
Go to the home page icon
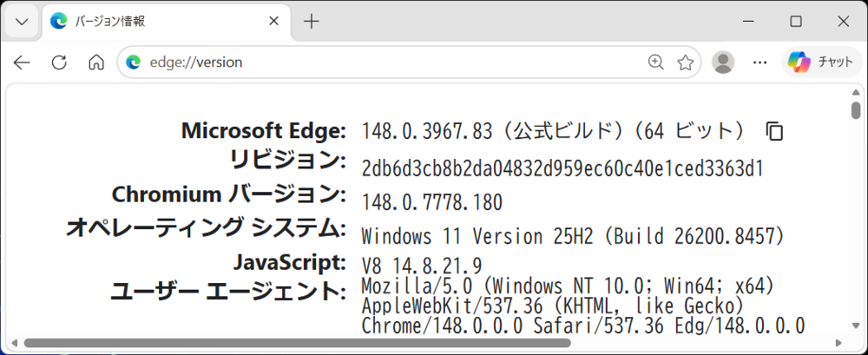[x=96, y=62]
